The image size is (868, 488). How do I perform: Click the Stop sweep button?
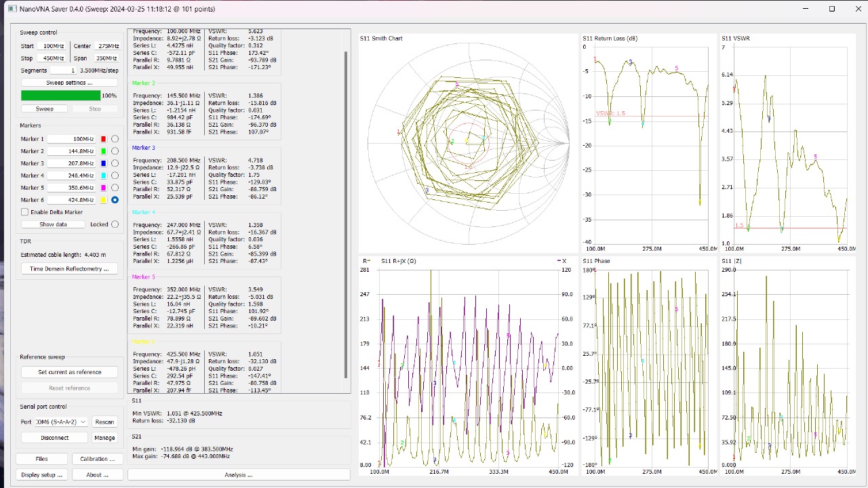click(x=95, y=108)
